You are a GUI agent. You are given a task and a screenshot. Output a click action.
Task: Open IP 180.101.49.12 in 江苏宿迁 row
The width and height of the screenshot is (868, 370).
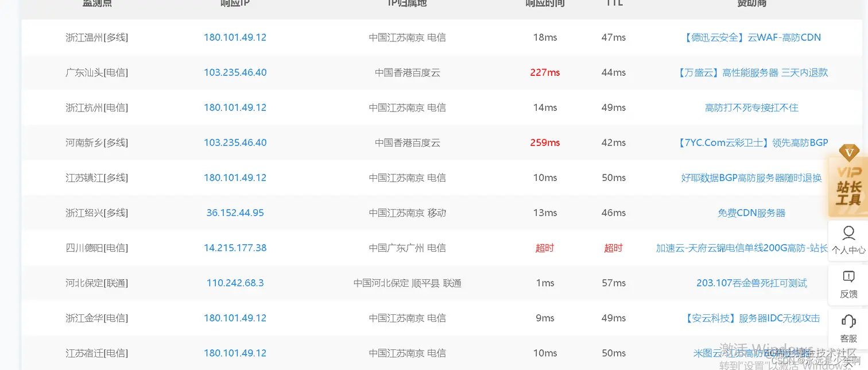click(x=235, y=353)
